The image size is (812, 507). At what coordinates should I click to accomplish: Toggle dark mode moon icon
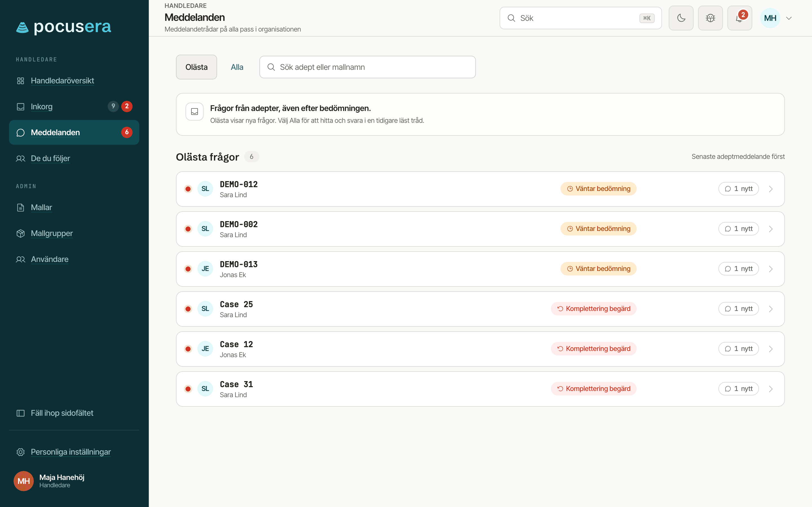point(681,18)
